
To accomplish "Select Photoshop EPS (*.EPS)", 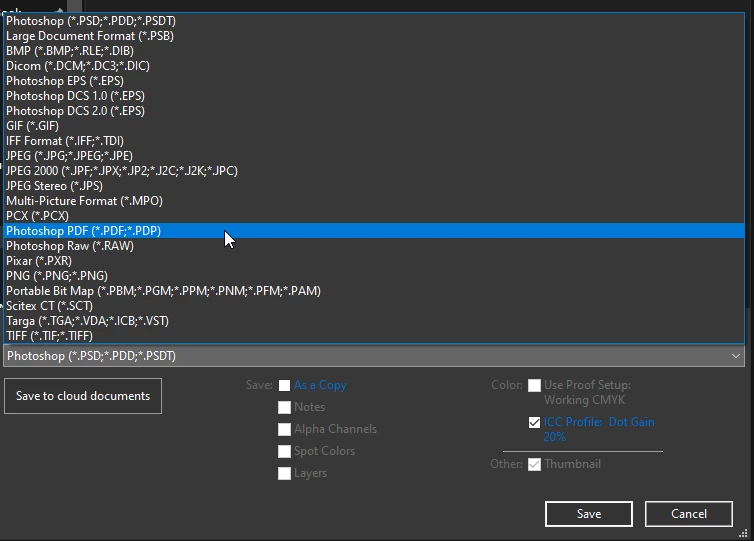I will pyautogui.click(x=374, y=81).
